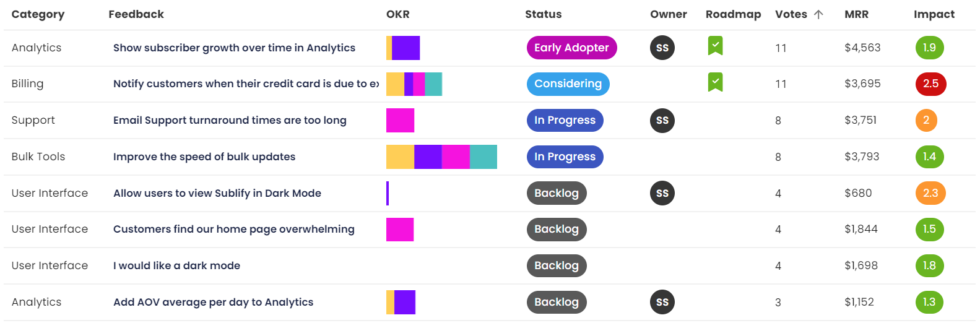This screenshot has width=980, height=323.
Task: Click SS owner avatar for AOV average feedback
Action: click(x=662, y=302)
